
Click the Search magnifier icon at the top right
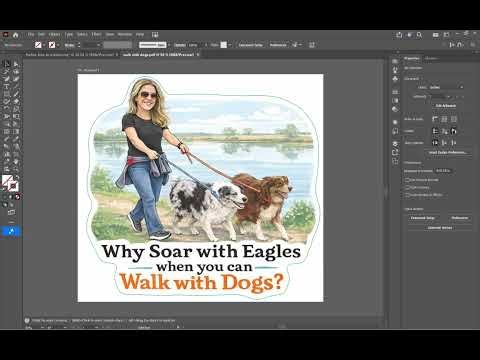coord(420,34)
